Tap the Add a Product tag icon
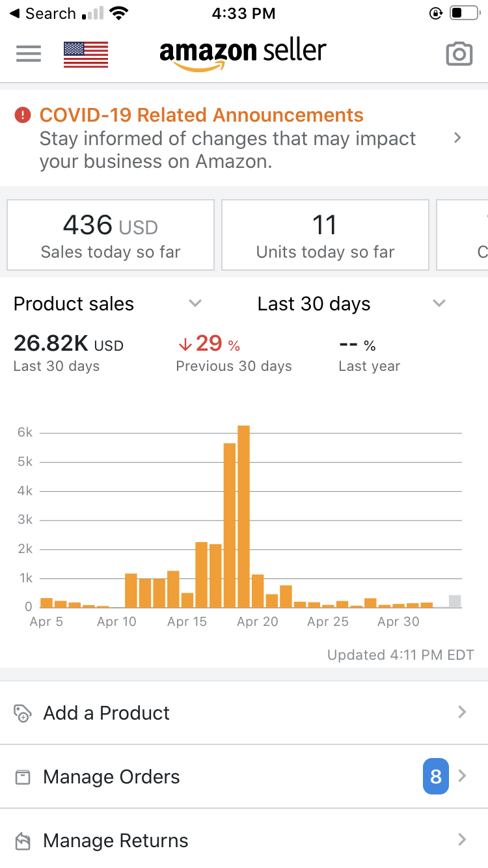Screen dimensions: 488x868 [23, 713]
